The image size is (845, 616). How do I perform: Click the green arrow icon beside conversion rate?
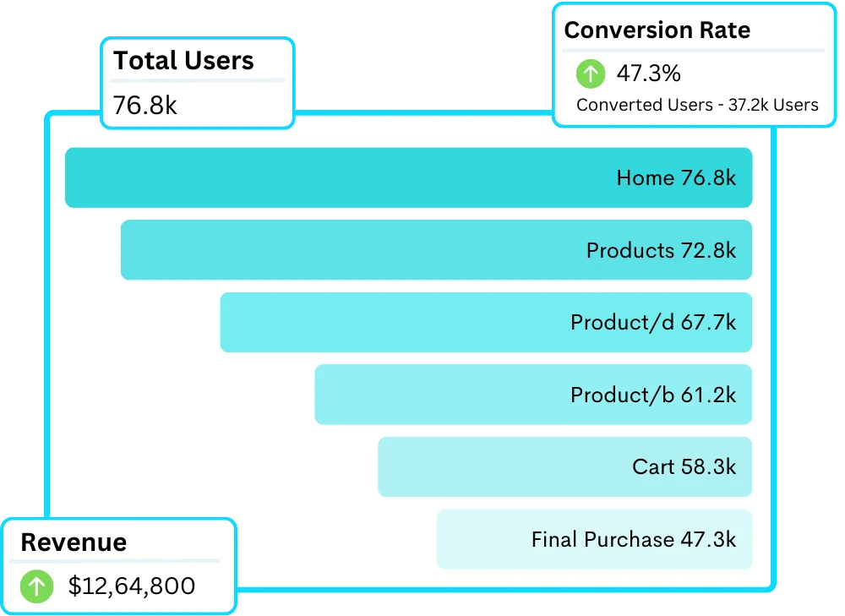(x=590, y=74)
